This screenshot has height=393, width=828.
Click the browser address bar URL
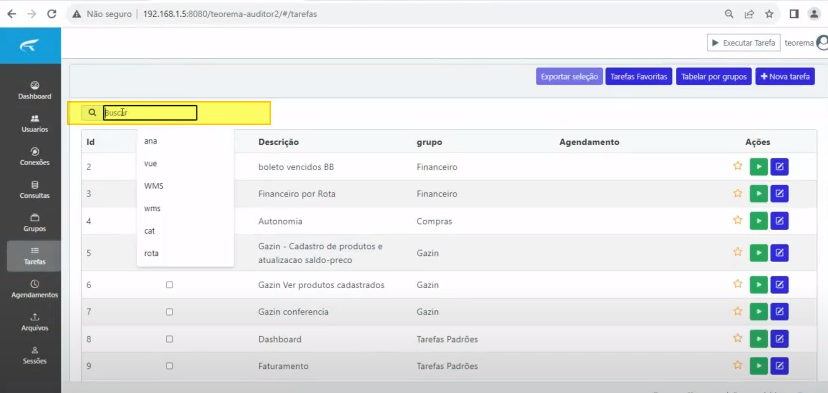pyautogui.click(x=230, y=14)
